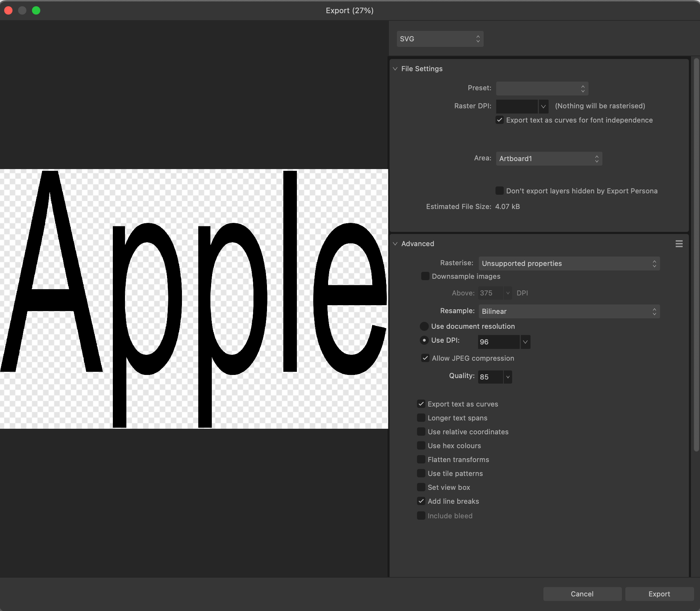Enable Downsample images checkbox
Screen dimensions: 700x611
click(425, 276)
